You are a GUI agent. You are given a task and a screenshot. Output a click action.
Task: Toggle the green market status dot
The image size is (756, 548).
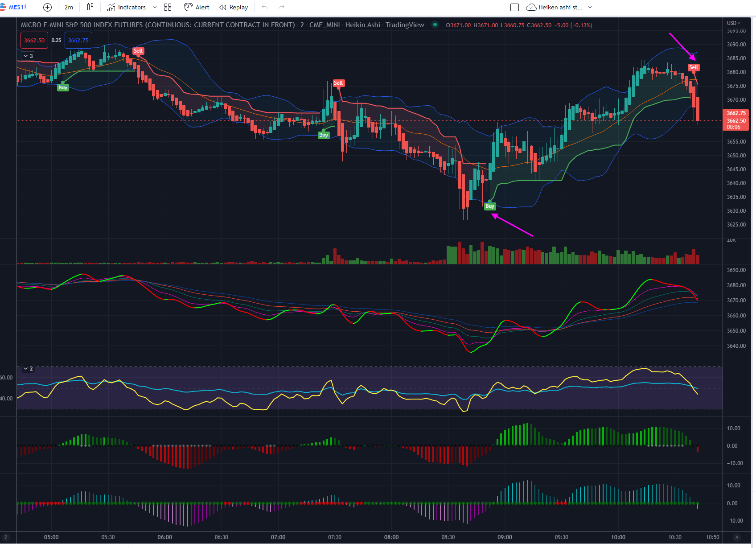tap(435, 25)
